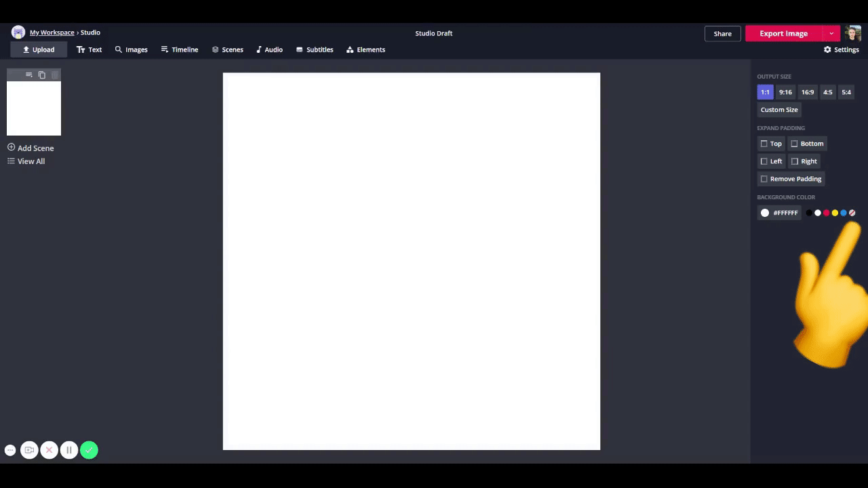The width and height of the screenshot is (868, 488).
Task: Click the Export Image button
Action: pos(783,33)
